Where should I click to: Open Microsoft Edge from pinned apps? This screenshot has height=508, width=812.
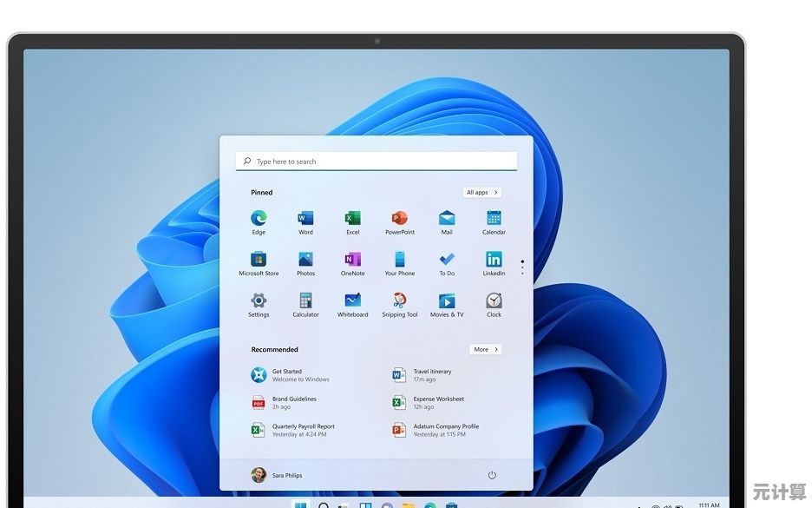point(259,219)
